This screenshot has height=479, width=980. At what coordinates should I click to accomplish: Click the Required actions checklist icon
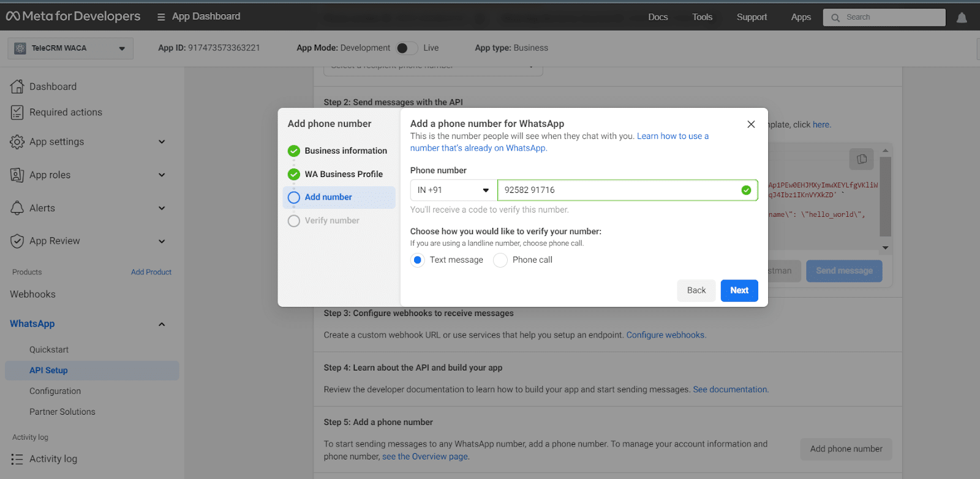[17, 112]
